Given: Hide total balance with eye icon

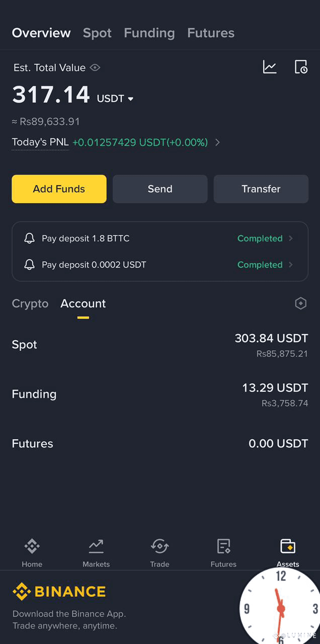Looking at the screenshot, I should 95,67.
